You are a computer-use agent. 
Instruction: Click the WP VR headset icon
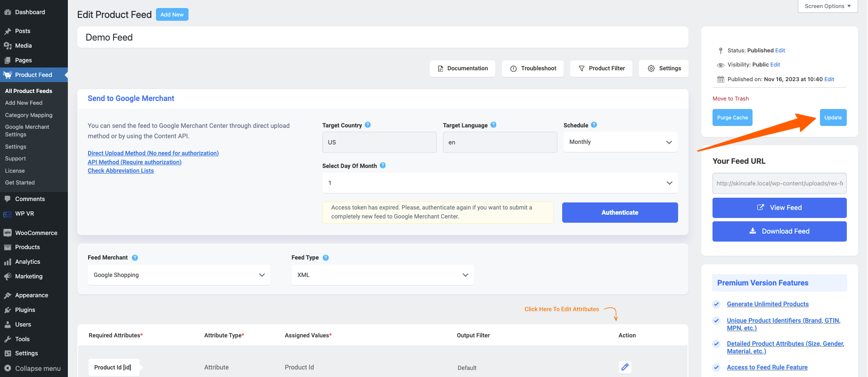[x=8, y=214]
